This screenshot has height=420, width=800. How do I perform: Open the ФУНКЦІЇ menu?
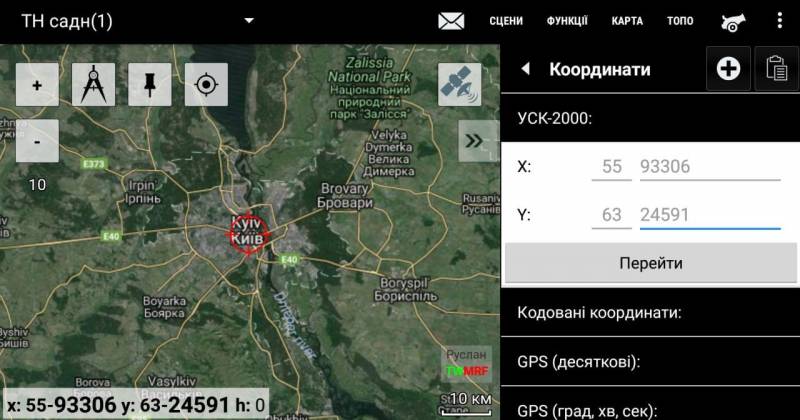click(567, 21)
